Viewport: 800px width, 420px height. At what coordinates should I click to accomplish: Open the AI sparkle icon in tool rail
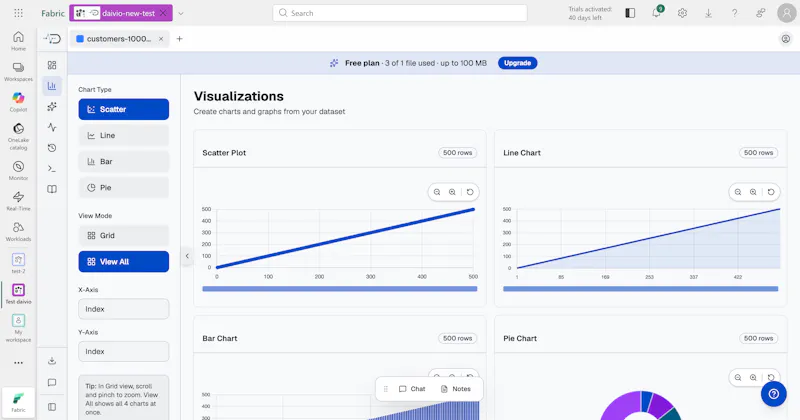52,107
